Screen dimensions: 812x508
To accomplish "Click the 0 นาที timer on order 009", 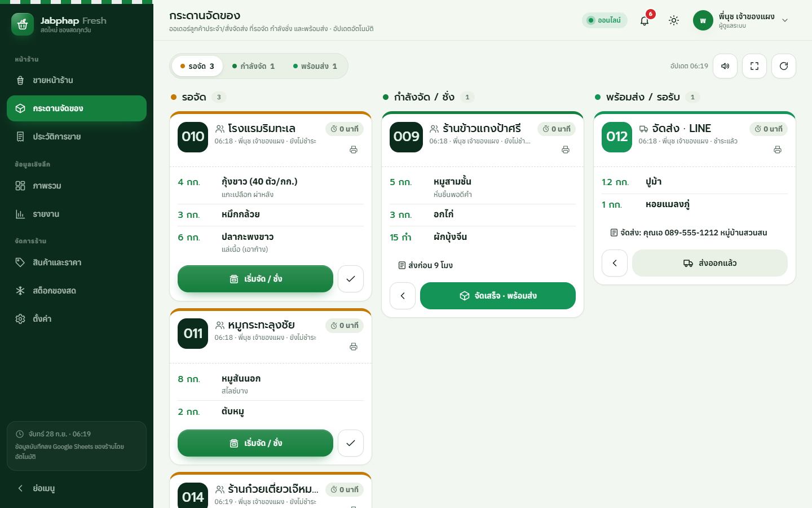I will [557, 129].
